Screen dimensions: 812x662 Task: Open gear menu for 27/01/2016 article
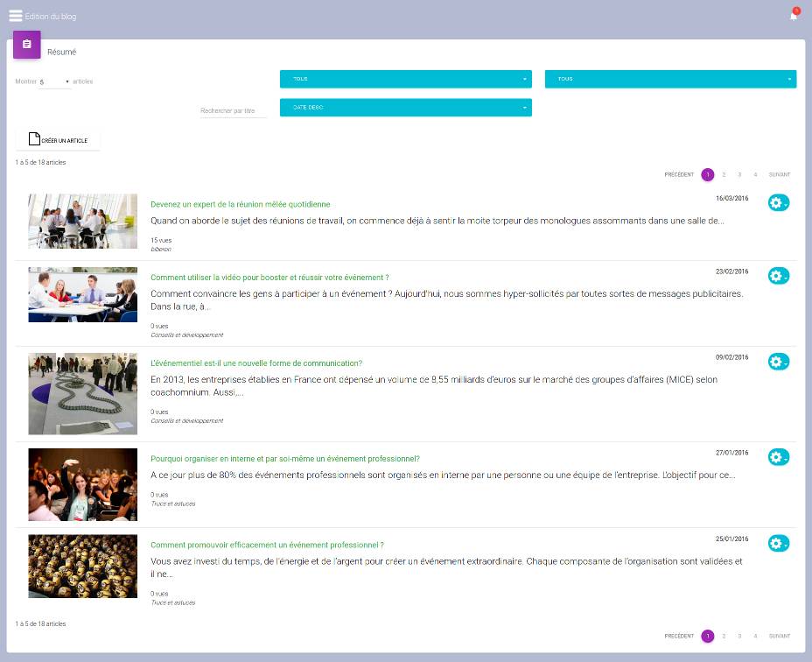(x=779, y=457)
